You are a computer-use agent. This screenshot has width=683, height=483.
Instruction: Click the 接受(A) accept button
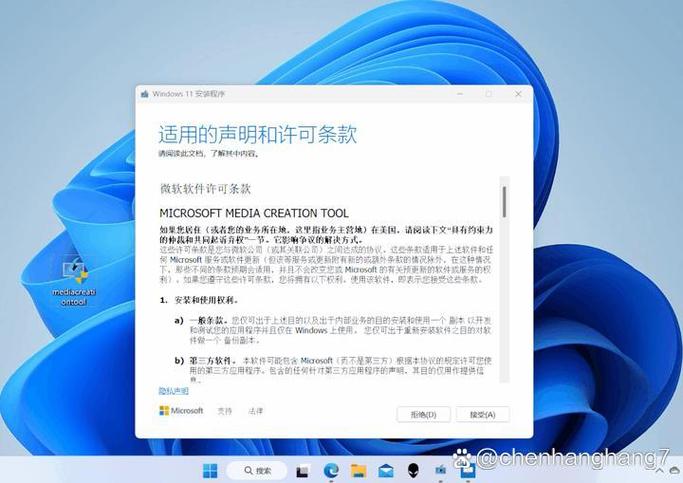[x=483, y=414]
